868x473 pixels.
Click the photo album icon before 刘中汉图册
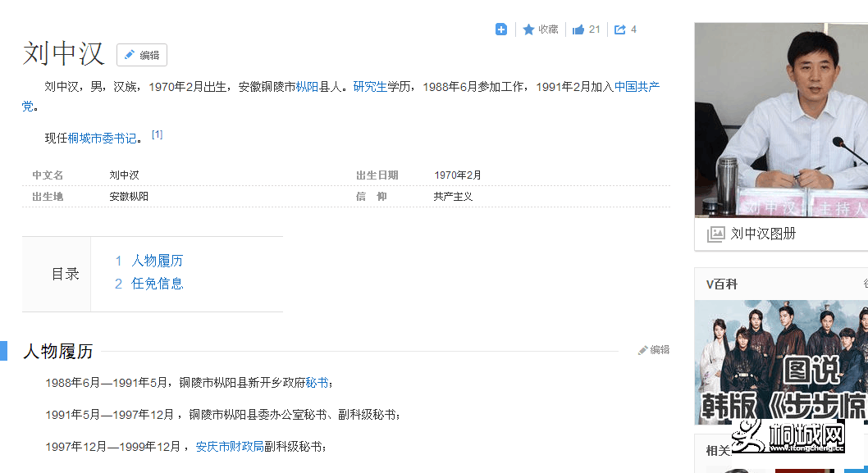coord(715,234)
